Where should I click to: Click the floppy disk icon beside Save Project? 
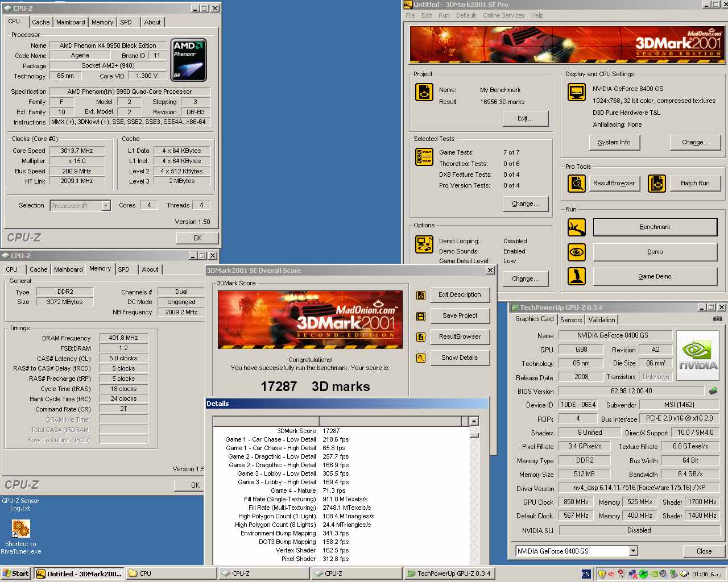421,316
